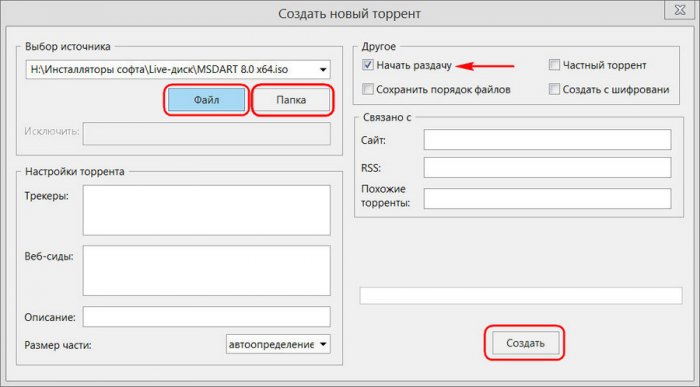Click into the Похожие торренты field
This screenshot has width=700, height=387.
coord(547,199)
